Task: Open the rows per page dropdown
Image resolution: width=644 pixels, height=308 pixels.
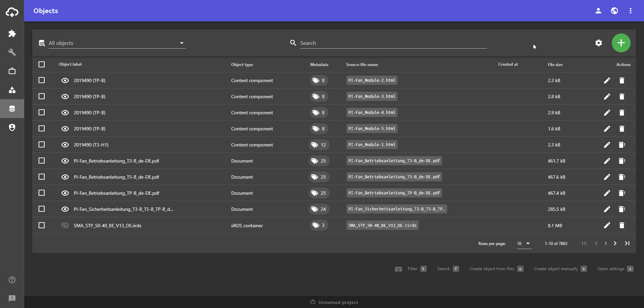Action: (x=524, y=244)
